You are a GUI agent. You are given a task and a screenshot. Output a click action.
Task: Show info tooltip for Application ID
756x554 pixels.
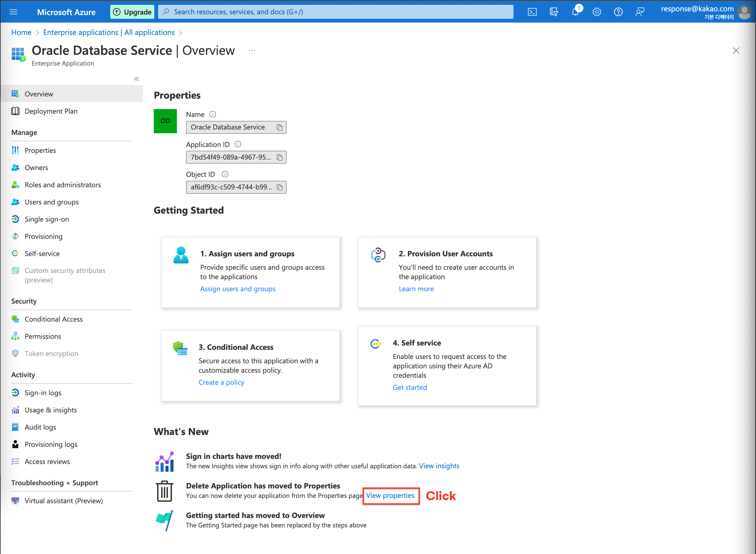click(238, 144)
